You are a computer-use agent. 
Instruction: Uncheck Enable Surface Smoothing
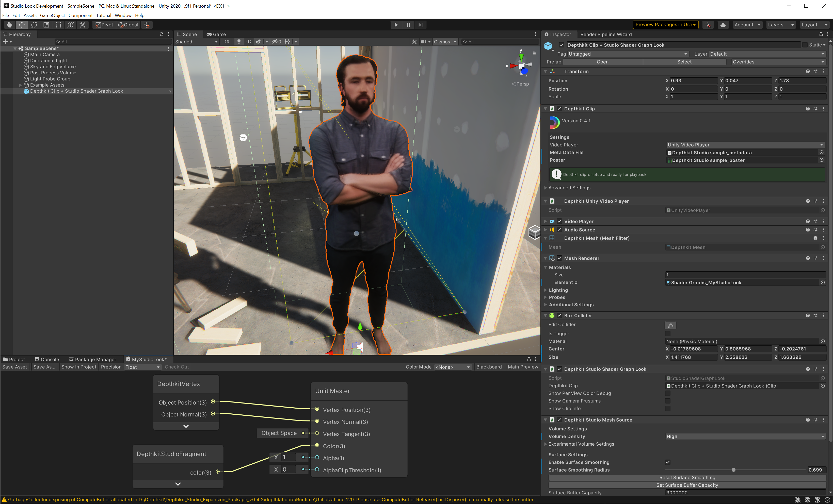(667, 462)
